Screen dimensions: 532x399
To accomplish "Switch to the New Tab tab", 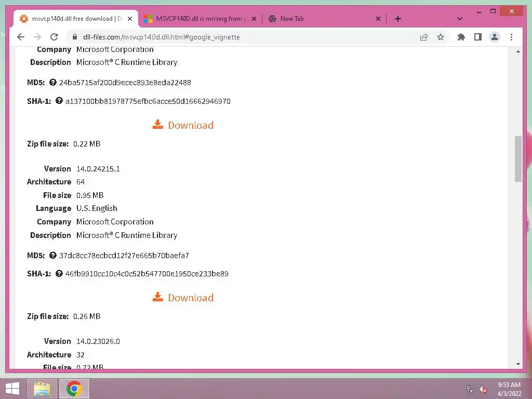I will click(324, 19).
